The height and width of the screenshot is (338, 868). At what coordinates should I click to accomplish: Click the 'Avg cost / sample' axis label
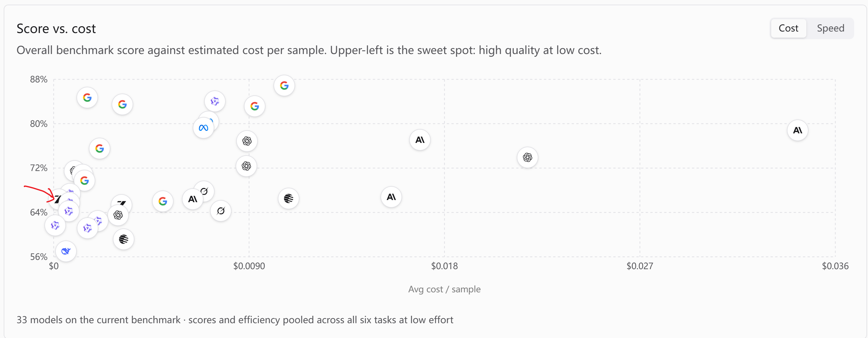(x=444, y=289)
